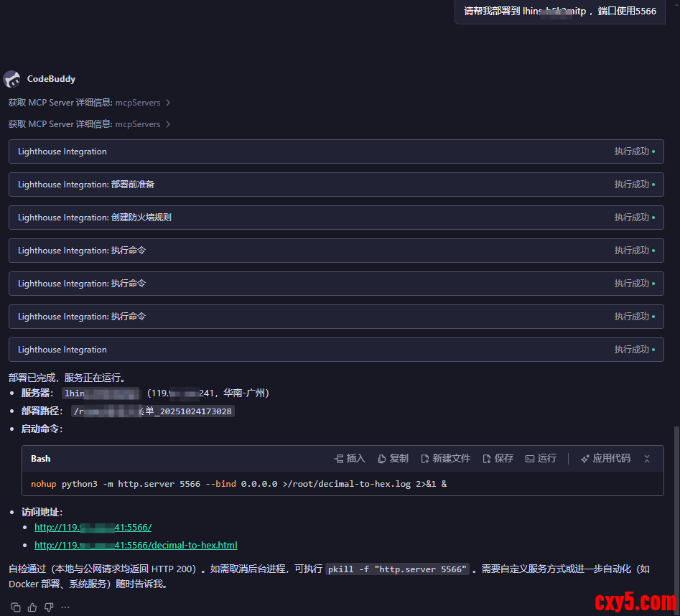Insert the Bash code via 插入

pos(350,458)
